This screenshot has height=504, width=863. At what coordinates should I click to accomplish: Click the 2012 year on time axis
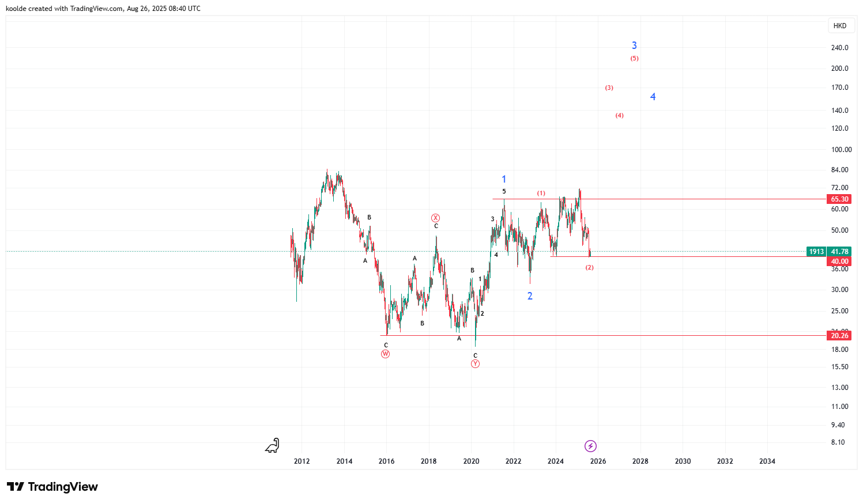click(x=302, y=461)
